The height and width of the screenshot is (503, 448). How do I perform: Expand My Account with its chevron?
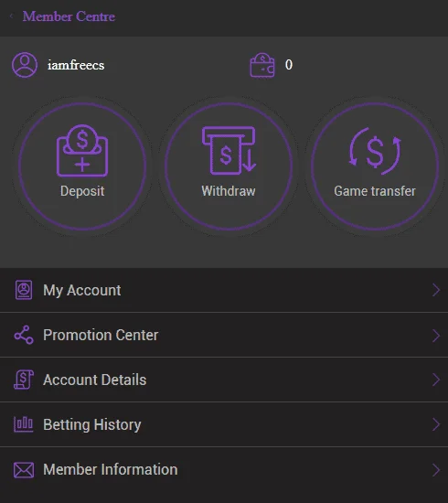[436, 290]
